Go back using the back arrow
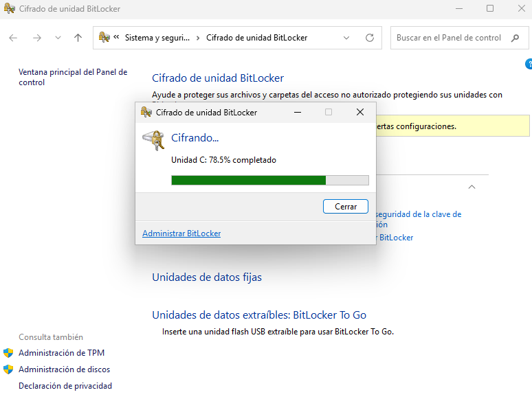 [x=14, y=38]
